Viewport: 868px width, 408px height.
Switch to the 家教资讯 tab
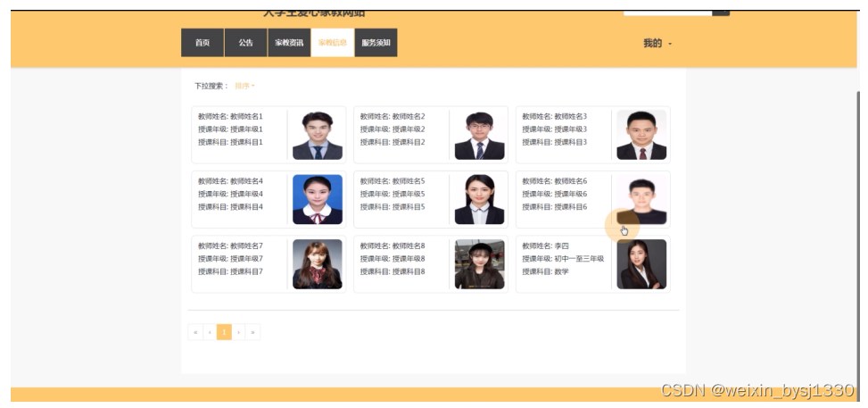289,43
